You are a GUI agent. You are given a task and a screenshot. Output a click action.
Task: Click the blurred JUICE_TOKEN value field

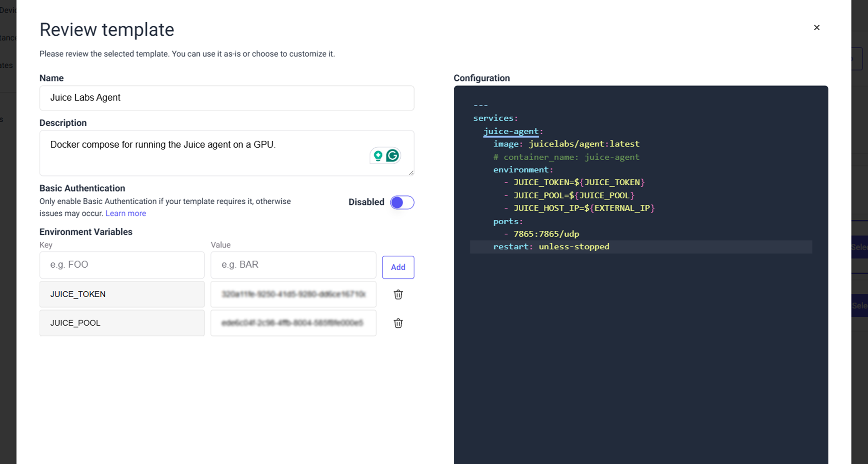[x=293, y=294]
